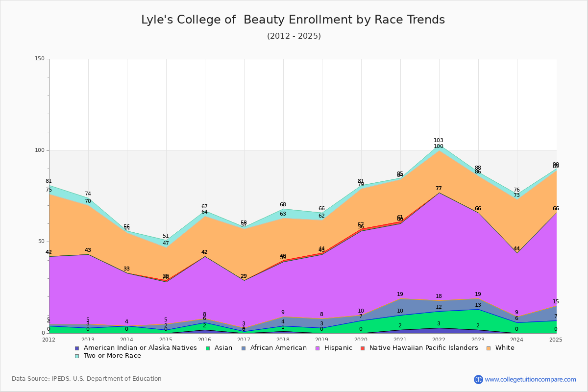588x392 pixels.
Task: Click the 2012 total data label 81
Action: pos(49,181)
